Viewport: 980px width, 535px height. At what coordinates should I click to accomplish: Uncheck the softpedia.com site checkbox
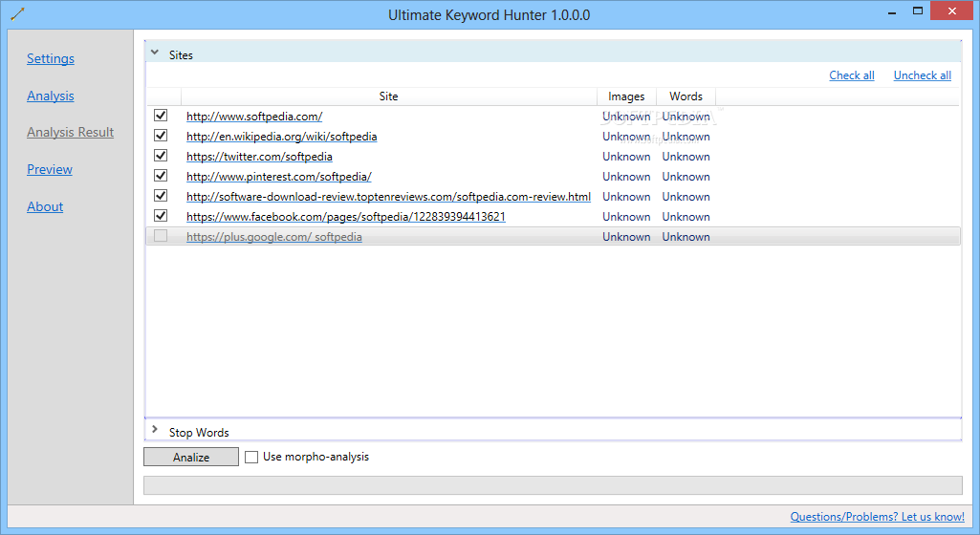pos(161,116)
